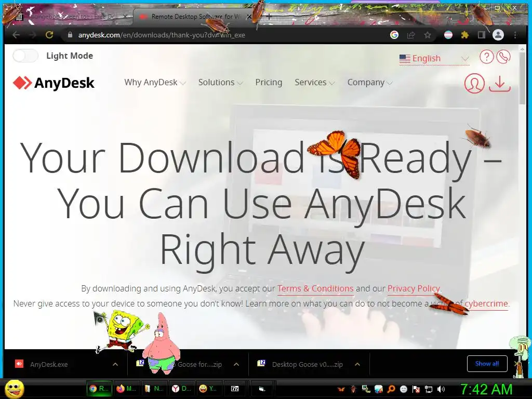This screenshot has width=532, height=399.
Task: Open the Yandex taskbar button
Action: click(x=181, y=389)
